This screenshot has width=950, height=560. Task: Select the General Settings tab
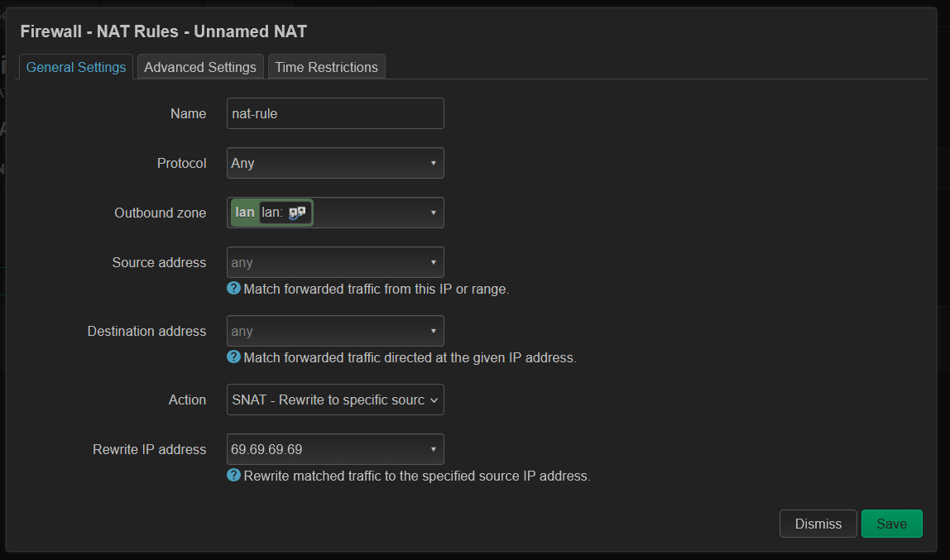click(76, 67)
